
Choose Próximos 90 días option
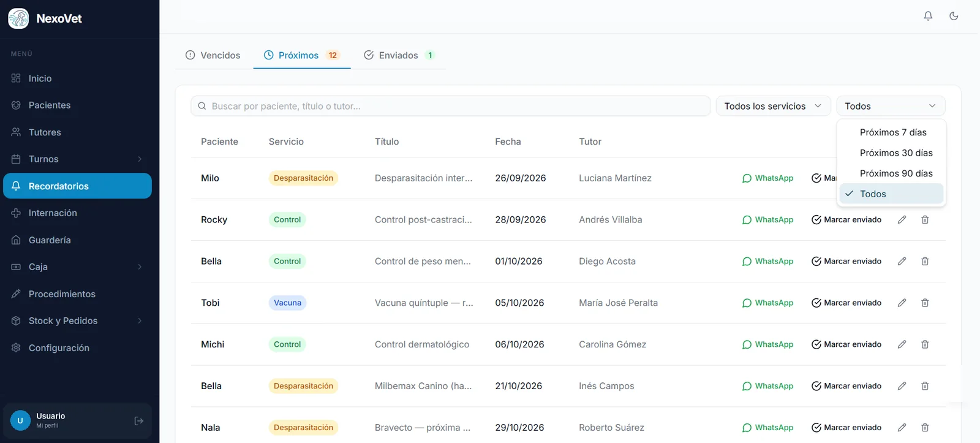click(892, 173)
